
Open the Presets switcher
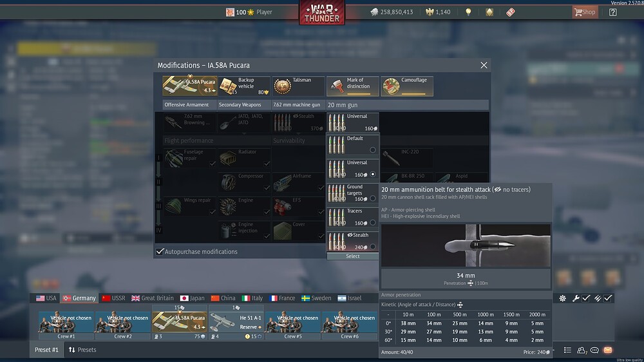(82, 350)
